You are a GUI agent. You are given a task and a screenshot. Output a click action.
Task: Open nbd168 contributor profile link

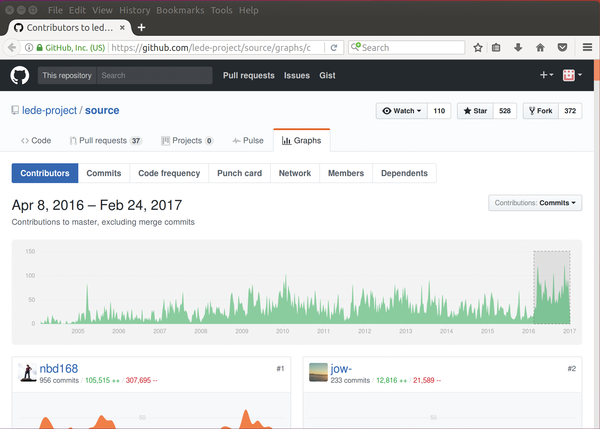pyautogui.click(x=59, y=369)
